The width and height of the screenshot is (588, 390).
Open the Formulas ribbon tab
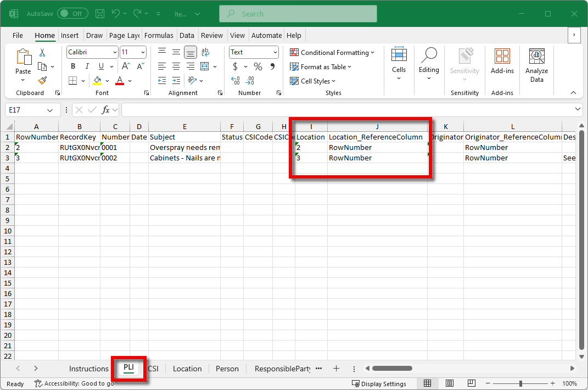point(159,35)
